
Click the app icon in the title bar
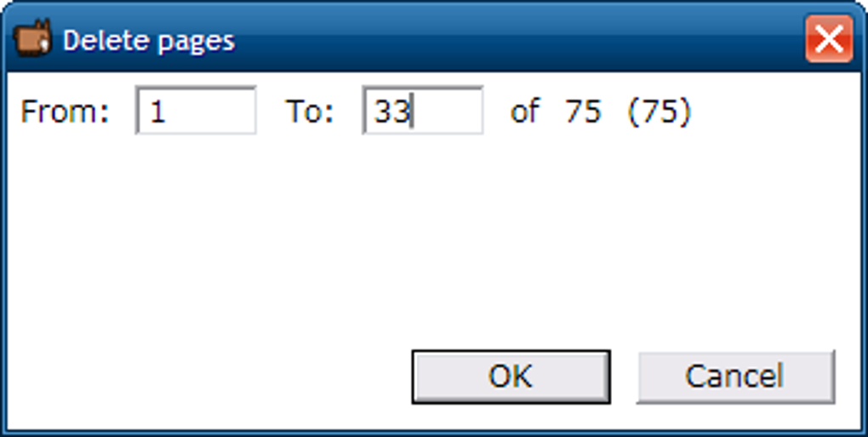(33, 39)
